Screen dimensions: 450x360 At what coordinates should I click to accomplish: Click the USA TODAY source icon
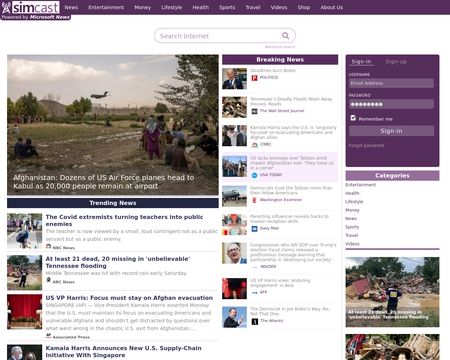(x=254, y=175)
